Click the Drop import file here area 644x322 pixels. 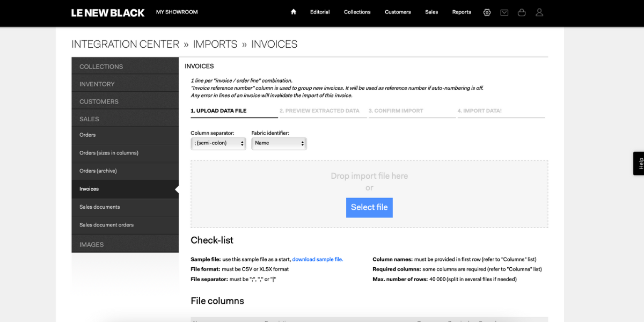pos(369,194)
